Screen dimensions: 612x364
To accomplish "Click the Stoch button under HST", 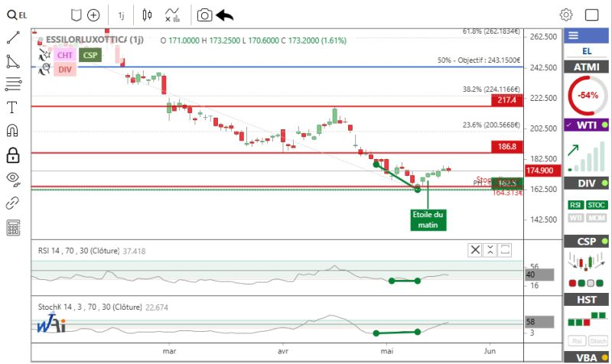I will coord(598,341).
